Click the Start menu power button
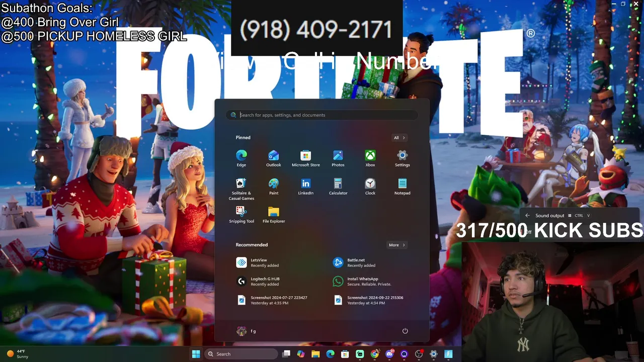 [x=405, y=331]
